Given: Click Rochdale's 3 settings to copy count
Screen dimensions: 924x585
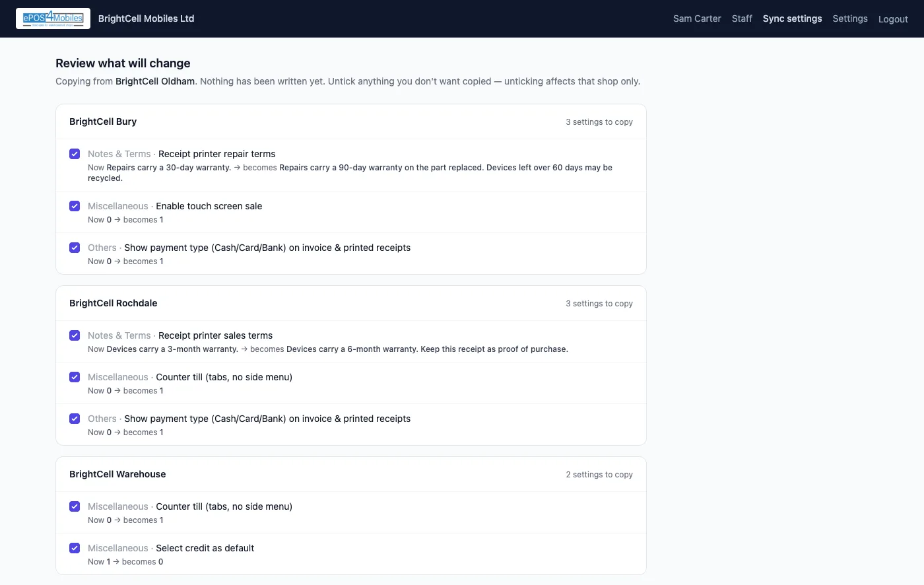Looking at the screenshot, I should [x=599, y=304].
